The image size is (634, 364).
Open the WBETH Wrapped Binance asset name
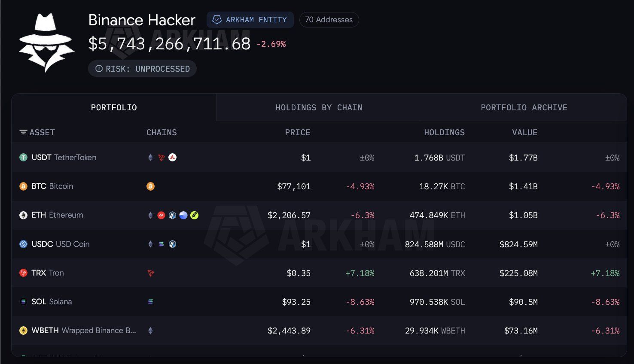[84, 331]
